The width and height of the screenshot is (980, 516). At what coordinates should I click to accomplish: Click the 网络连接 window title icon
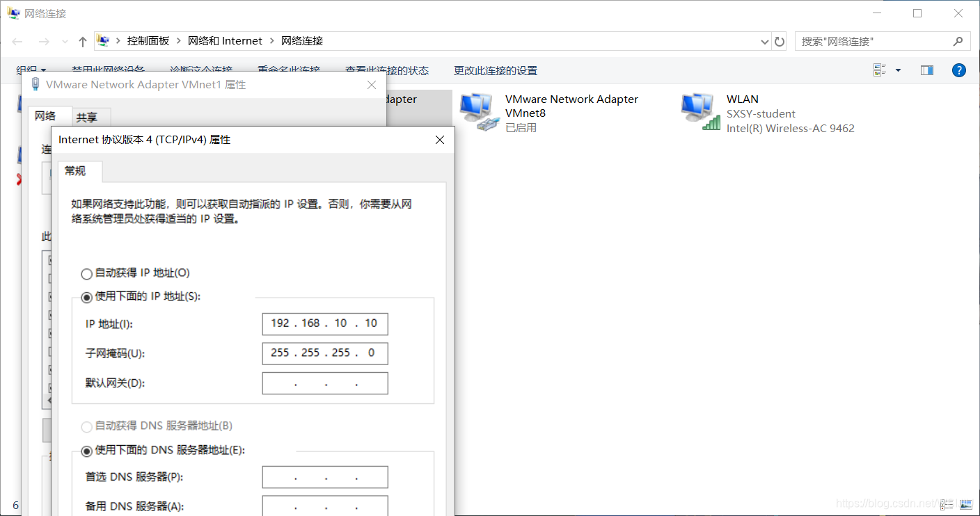click(x=13, y=13)
